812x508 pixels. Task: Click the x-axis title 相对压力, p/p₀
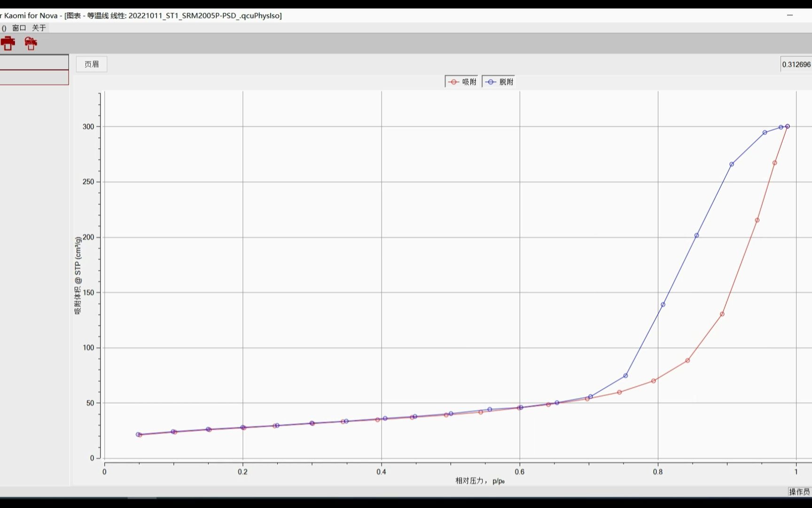[x=480, y=481]
